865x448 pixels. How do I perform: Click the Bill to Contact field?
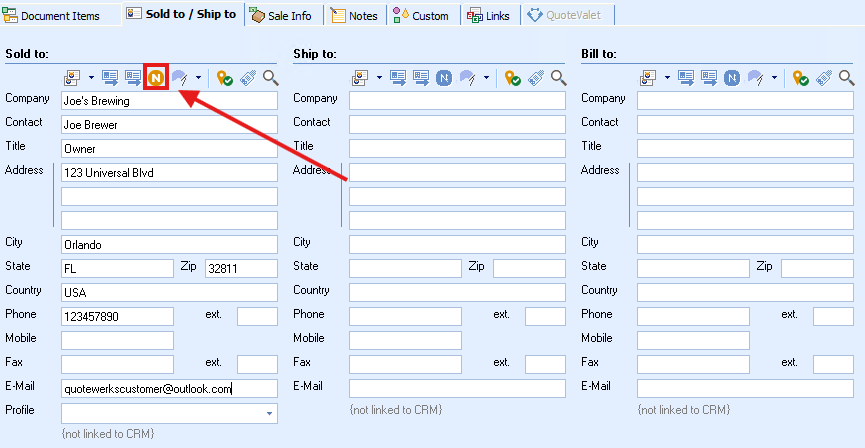[x=745, y=124]
